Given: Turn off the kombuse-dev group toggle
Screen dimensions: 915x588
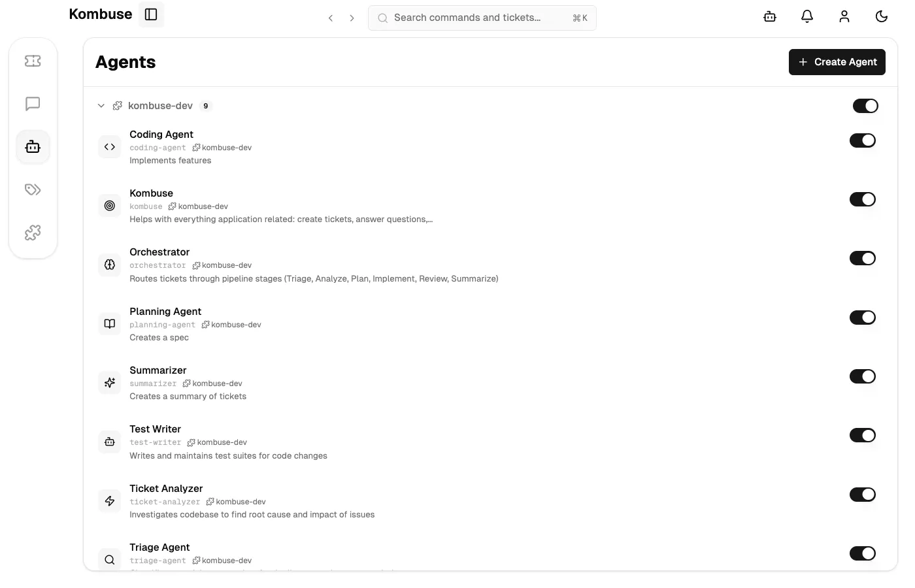Looking at the screenshot, I should pyautogui.click(x=865, y=105).
